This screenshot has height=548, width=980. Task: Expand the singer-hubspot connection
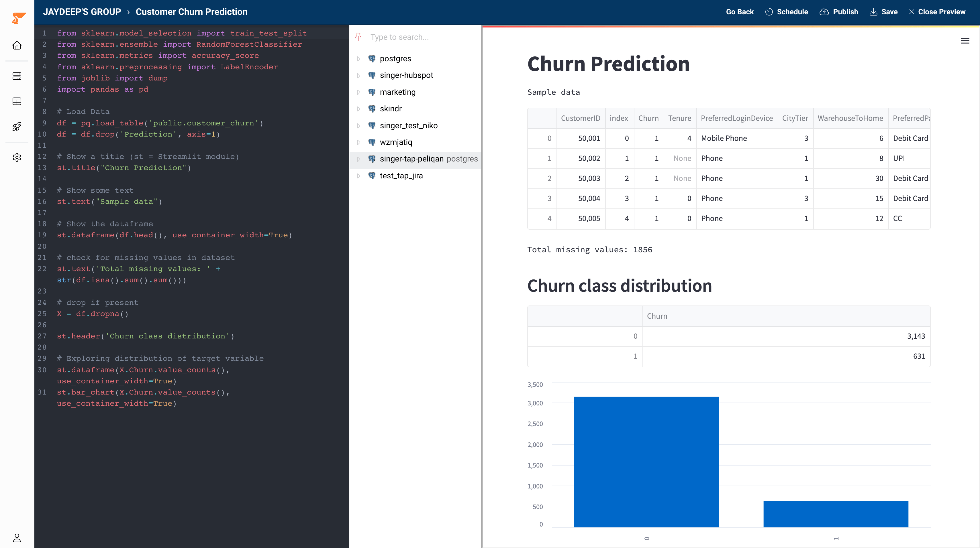coord(358,75)
